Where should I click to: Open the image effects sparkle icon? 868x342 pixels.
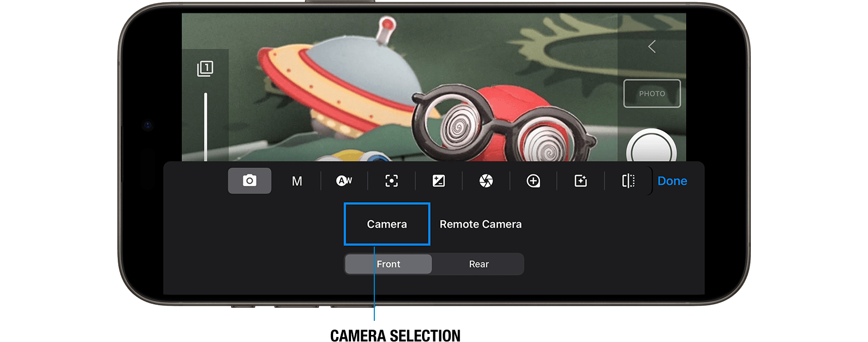click(x=580, y=180)
